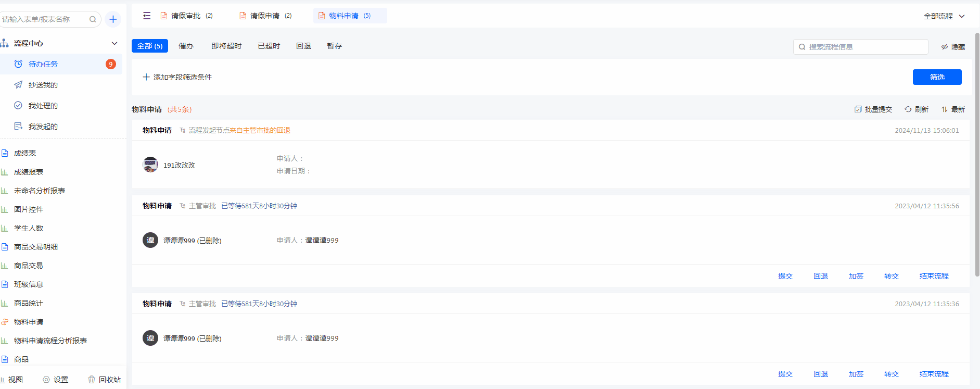Image resolution: width=980 pixels, height=389 pixels.
Task: Click the sidebar collapse hamburger icon
Action: point(147,16)
